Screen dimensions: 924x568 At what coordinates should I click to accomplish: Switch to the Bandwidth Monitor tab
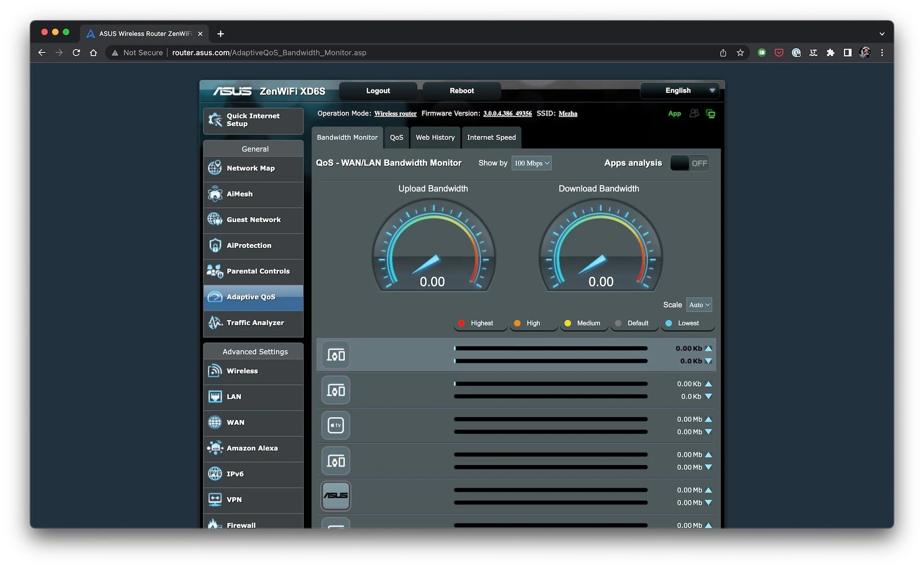tap(347, 138)
